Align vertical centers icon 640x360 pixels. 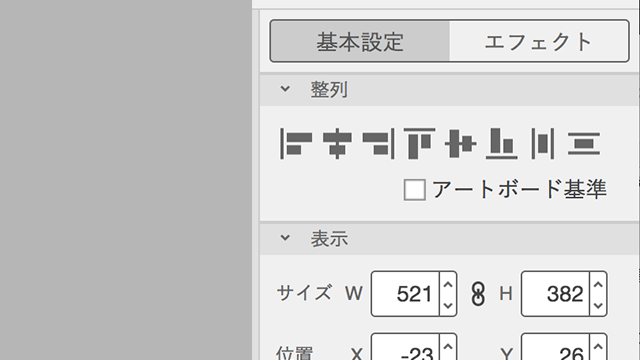461,143
